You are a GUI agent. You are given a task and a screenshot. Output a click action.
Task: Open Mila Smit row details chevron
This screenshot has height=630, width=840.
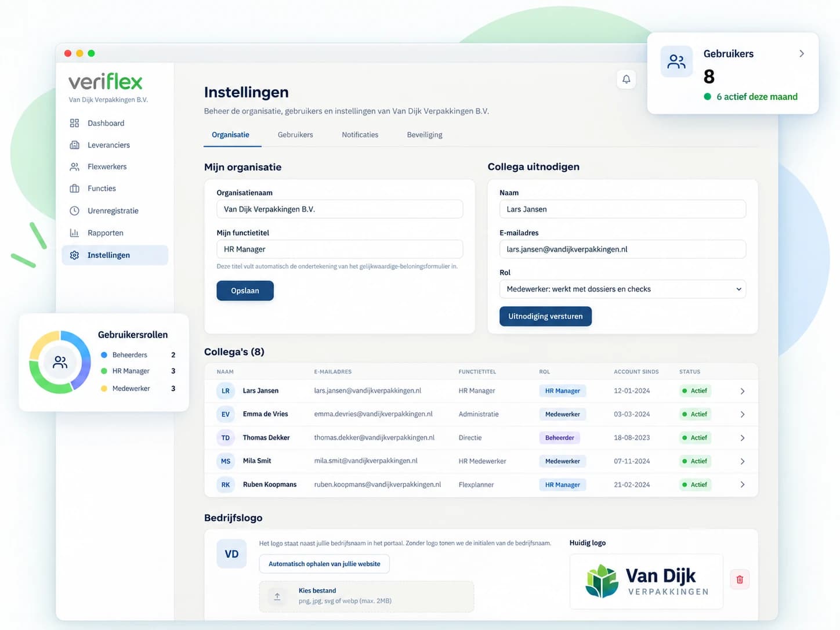(x=743, y=461)
